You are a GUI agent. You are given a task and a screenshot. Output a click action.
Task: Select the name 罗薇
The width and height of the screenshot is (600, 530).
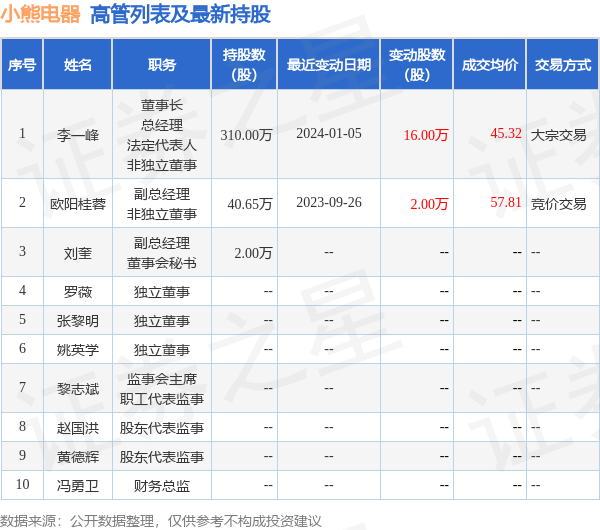coord(78,292)
